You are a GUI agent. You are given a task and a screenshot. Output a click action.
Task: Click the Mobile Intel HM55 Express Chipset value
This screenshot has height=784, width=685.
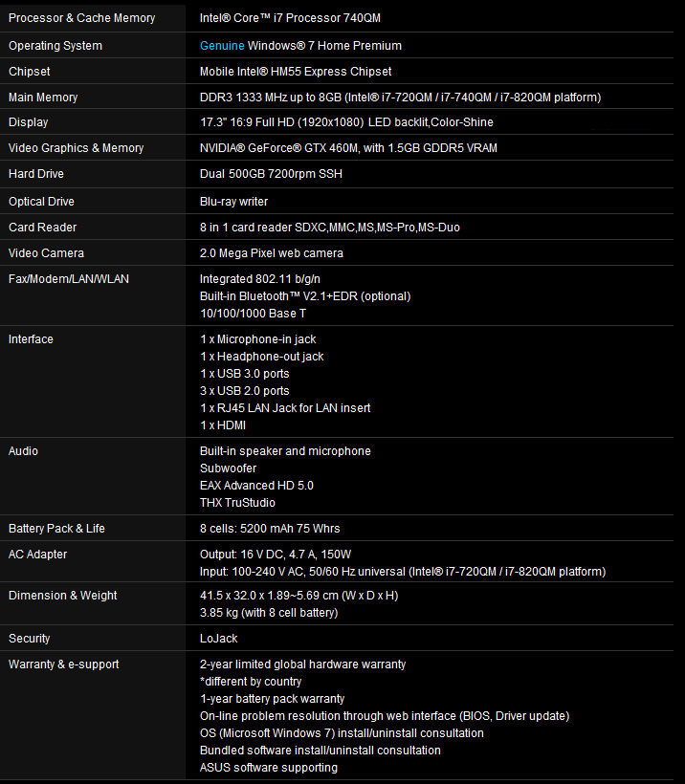[x=296, y=72]
